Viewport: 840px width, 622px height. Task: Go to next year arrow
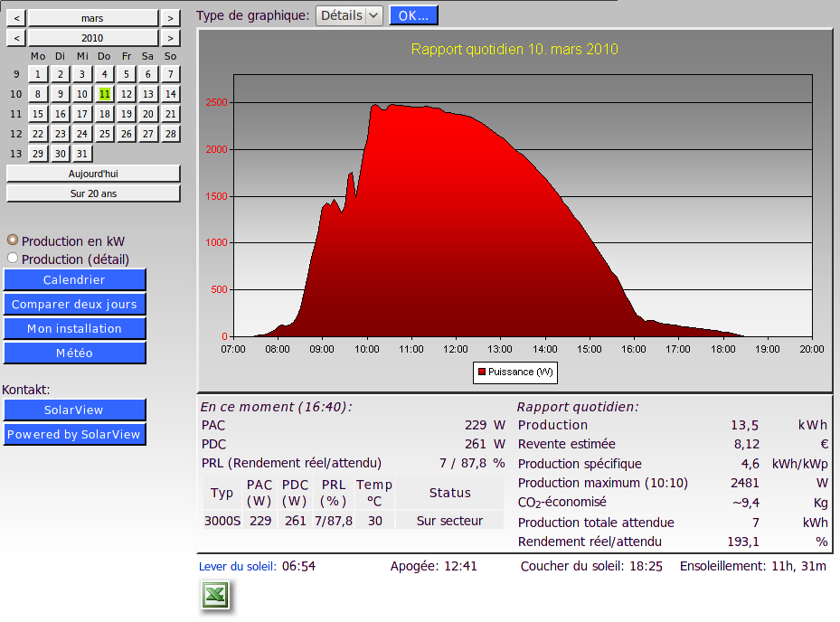[170, 38]
